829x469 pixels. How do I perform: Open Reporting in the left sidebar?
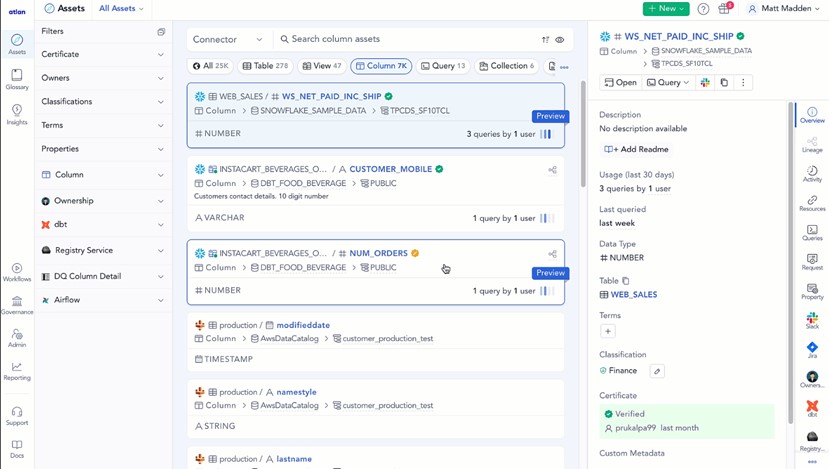point(17,371)
